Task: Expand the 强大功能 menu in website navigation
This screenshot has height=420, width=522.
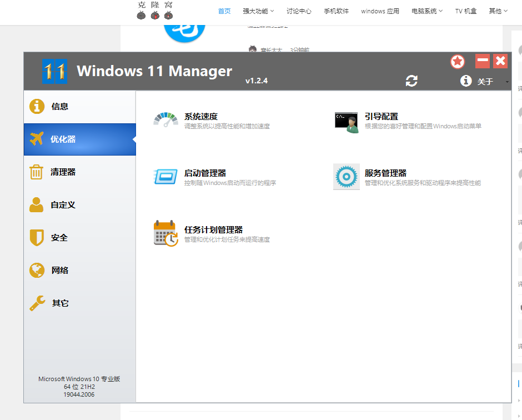Action: [x=258, y=11]
